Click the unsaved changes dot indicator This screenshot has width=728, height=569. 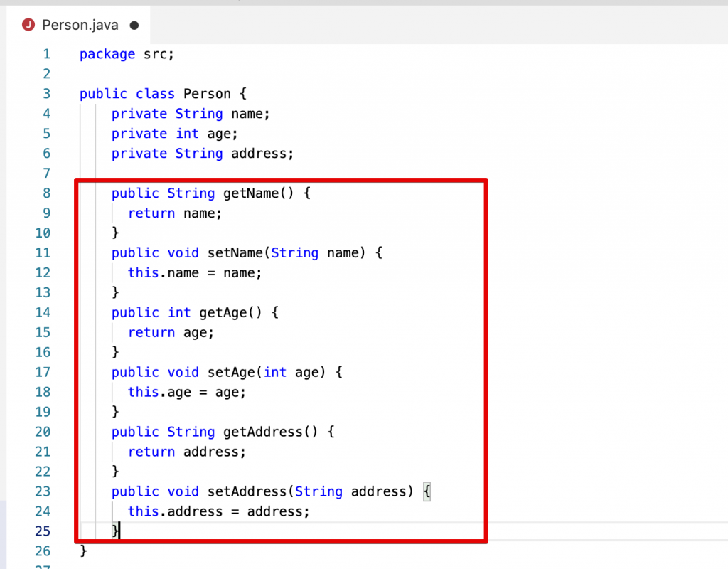133,24
